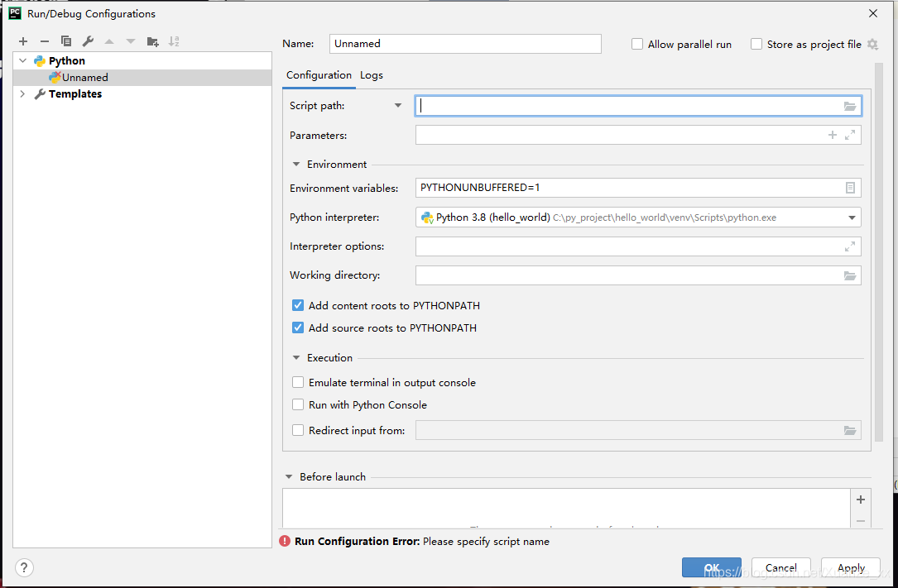Enable Emulate terminal in output console
The width and height of the screenshot is (898, 588).
(x=298, y=382)
